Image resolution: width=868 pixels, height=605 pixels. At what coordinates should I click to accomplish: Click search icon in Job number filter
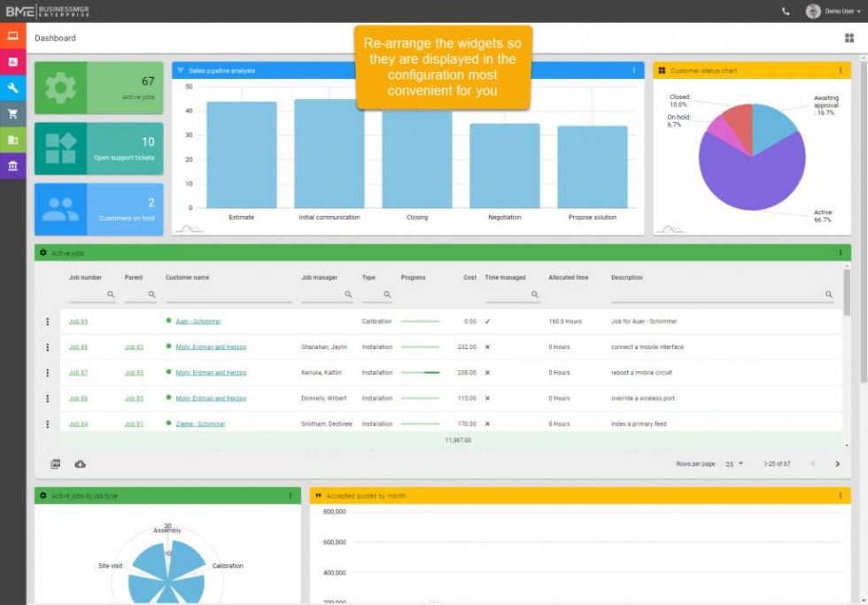(111, 294)
